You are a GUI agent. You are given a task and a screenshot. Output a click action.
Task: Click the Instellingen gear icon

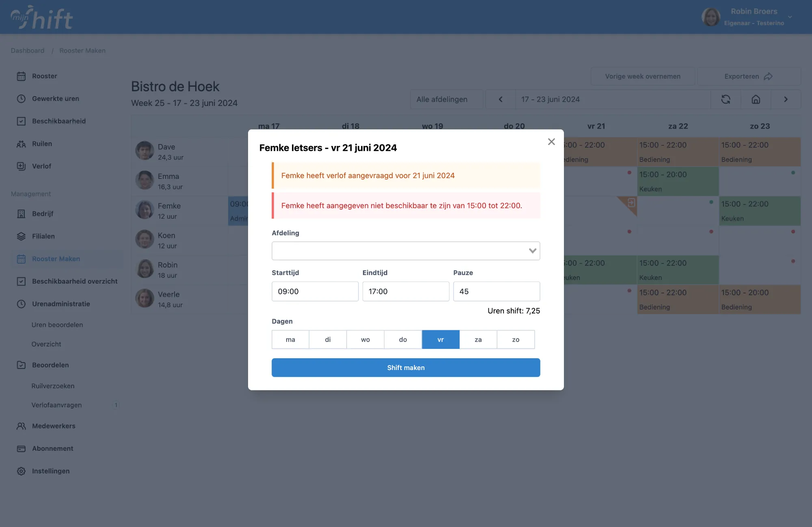coord(21,471)
